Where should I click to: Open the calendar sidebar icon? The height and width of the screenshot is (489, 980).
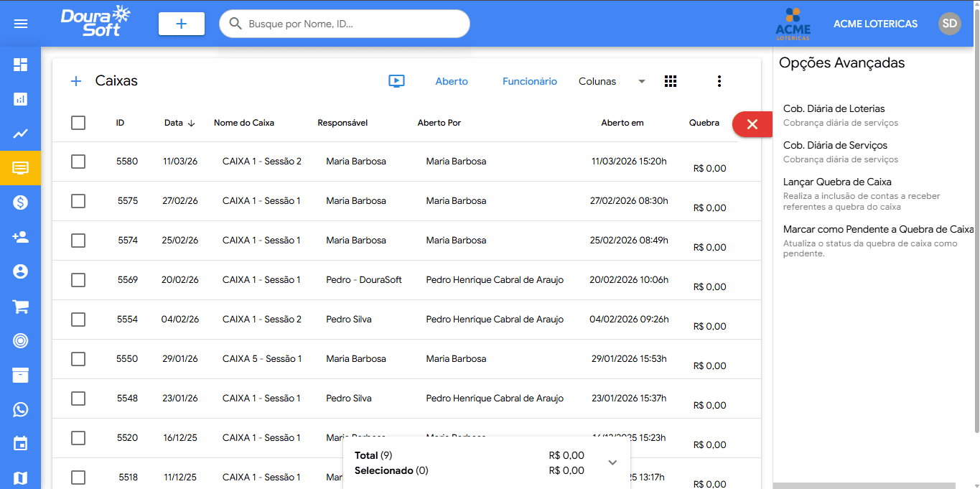click(x=21, y=444)
